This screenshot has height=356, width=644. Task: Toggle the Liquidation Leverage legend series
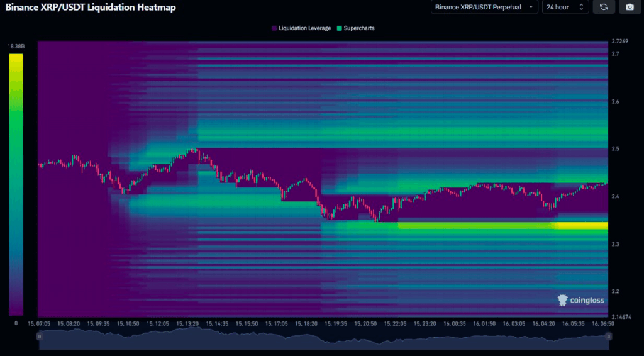coord(301,28)
